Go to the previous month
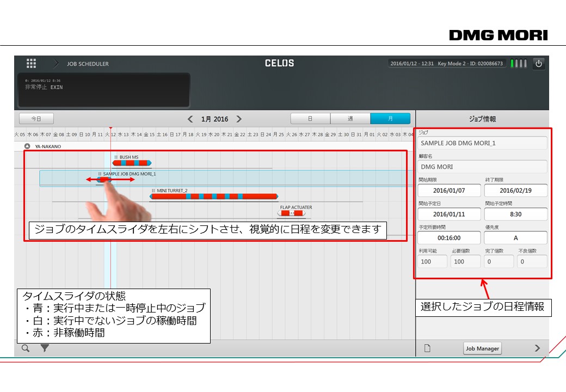 coord(190,119)
